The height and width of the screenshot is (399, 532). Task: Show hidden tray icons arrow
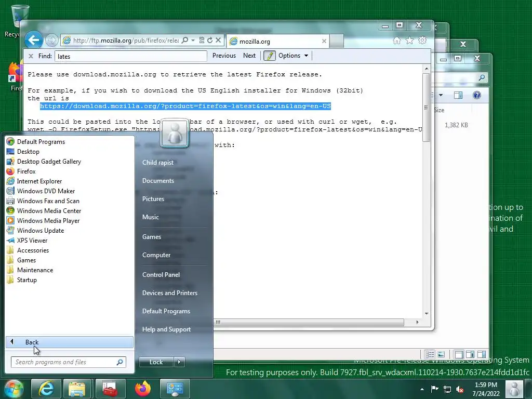click(x=422, y=389)
